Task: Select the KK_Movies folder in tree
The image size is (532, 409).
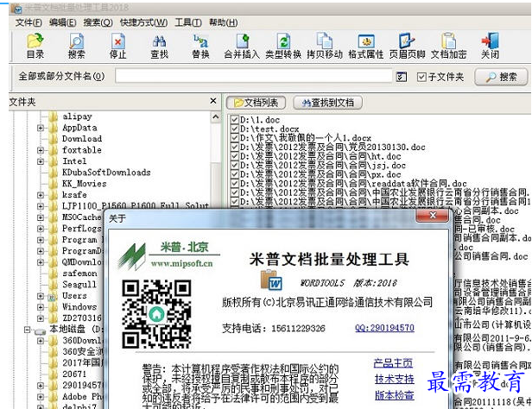Action: tap(84, 184)
